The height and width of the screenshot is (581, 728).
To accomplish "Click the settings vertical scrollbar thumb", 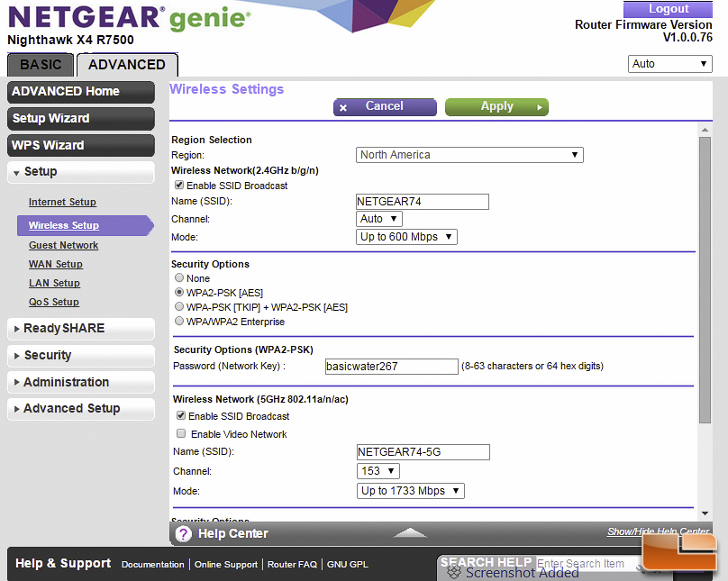I will tap(705, 280).
